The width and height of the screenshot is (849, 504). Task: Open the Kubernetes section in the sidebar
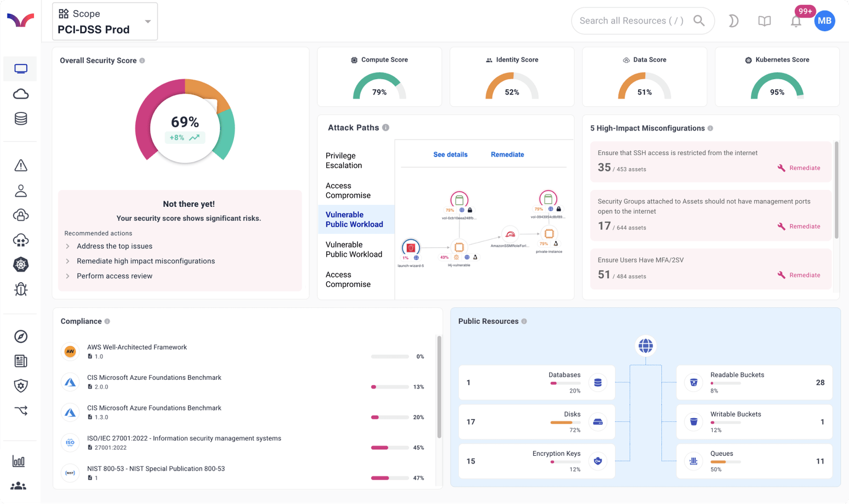pos(20,264)
